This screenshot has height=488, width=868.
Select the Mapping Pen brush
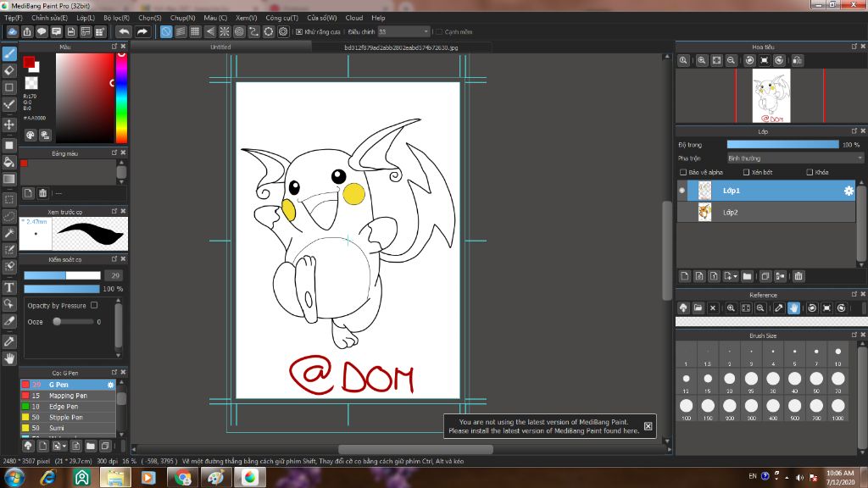pos(68,396)
